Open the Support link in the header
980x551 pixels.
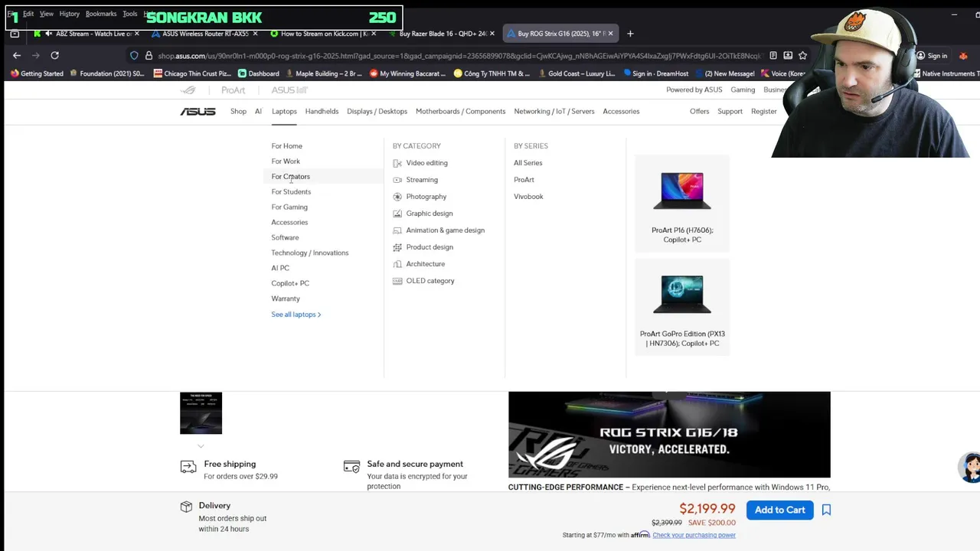click(730, 111)
